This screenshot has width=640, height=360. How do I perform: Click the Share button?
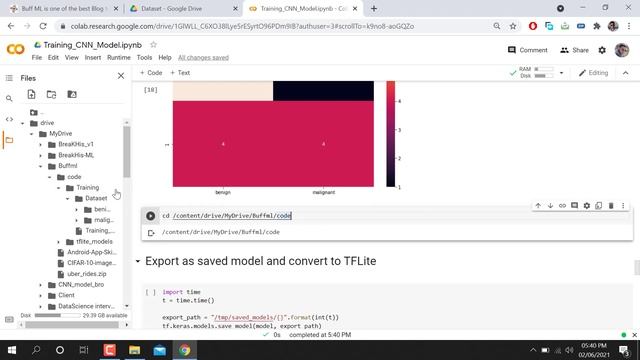pyautogui.click(x=574, y=50)
